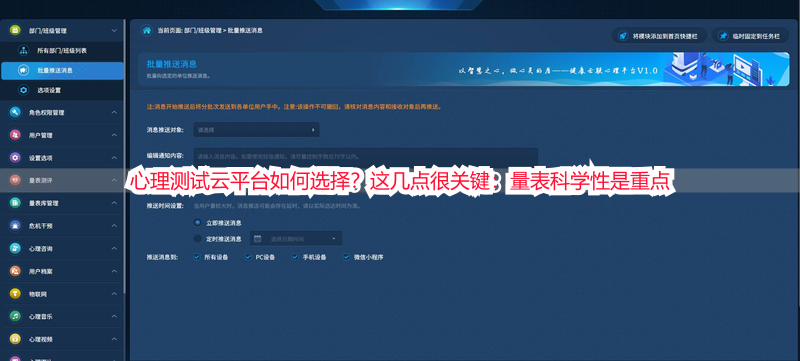The image size is (800, 361).
Task: Click the 将模块添加到首页快捷栏 button
Action: pos(659,36)
